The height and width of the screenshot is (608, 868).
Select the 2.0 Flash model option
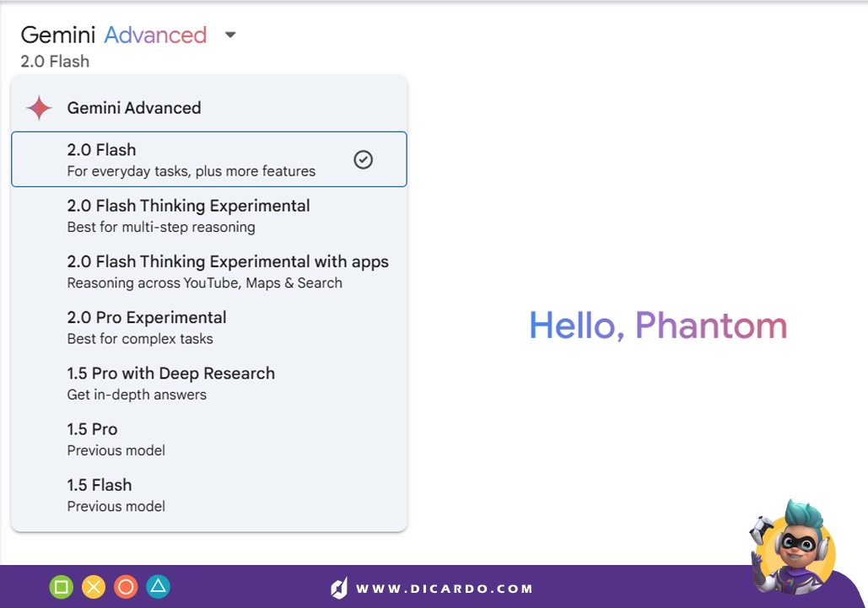coord(209,159)
